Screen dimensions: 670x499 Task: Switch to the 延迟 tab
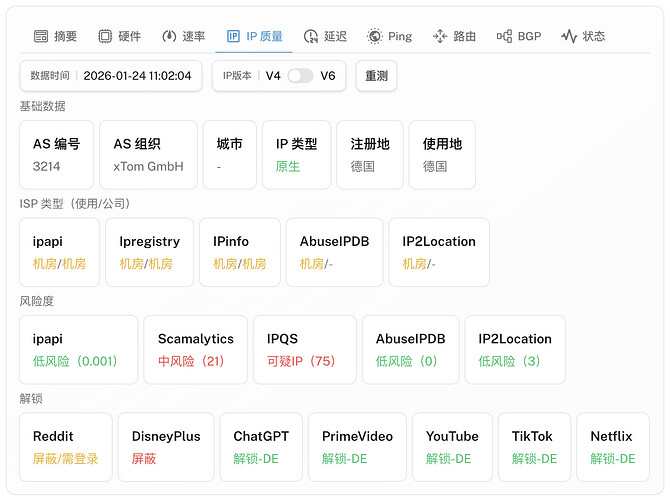pyautogui.click(x=326, y=36)
